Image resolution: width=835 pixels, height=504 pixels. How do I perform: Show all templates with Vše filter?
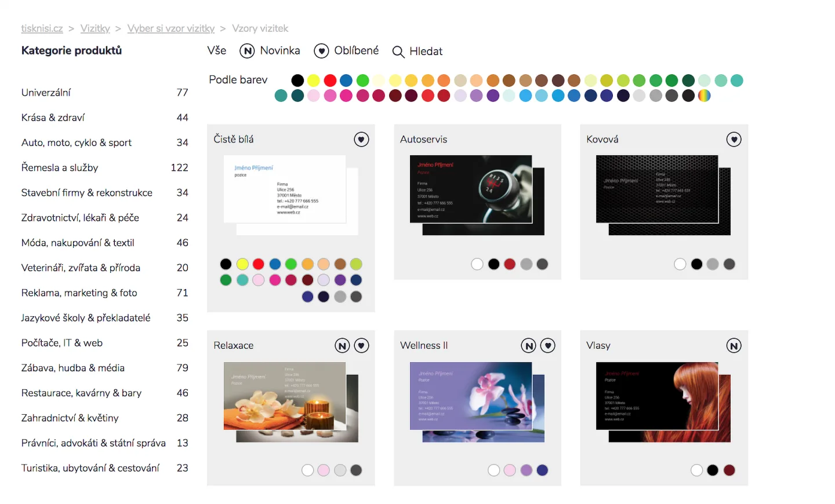click(x=217, y=50)
